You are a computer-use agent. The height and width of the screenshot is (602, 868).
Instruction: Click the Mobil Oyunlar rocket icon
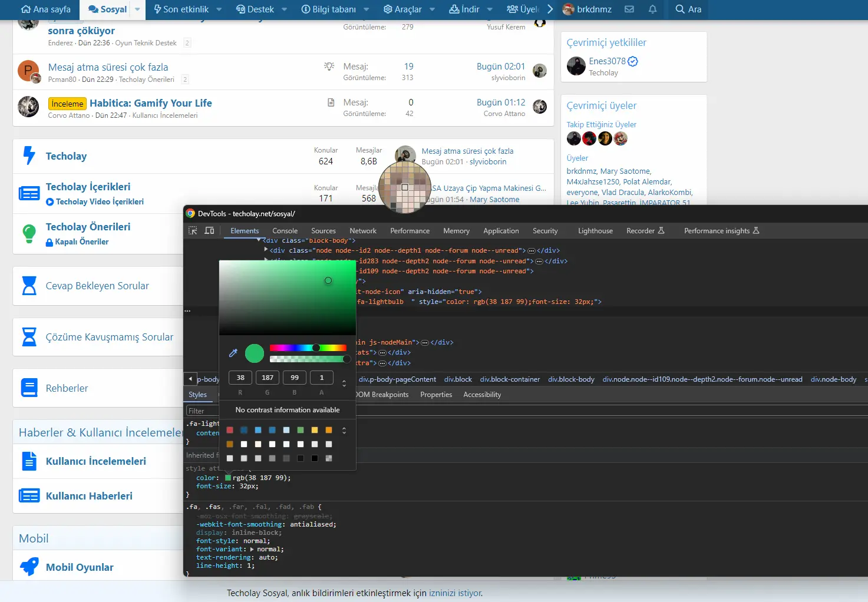click(29, 567)
